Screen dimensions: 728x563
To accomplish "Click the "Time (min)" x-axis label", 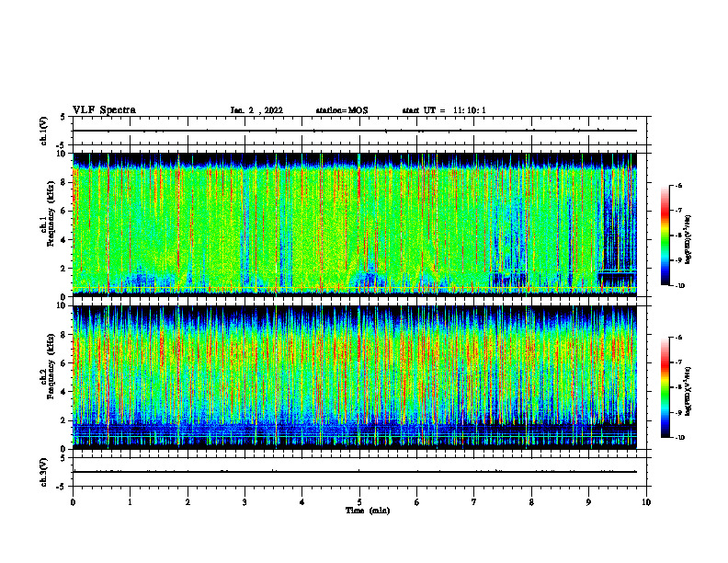I will coord(368,511).
